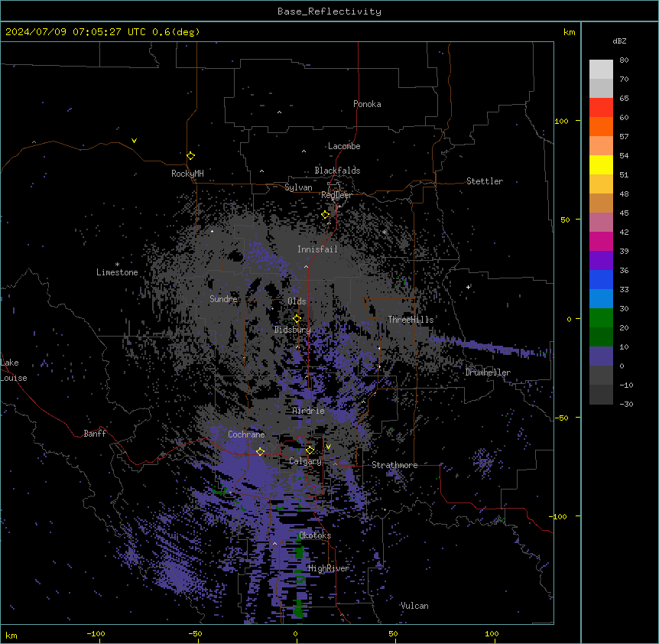Select the red 65 dBZ legend color
The width and height of the screenshot is (659, 644).
click(601, 108)
